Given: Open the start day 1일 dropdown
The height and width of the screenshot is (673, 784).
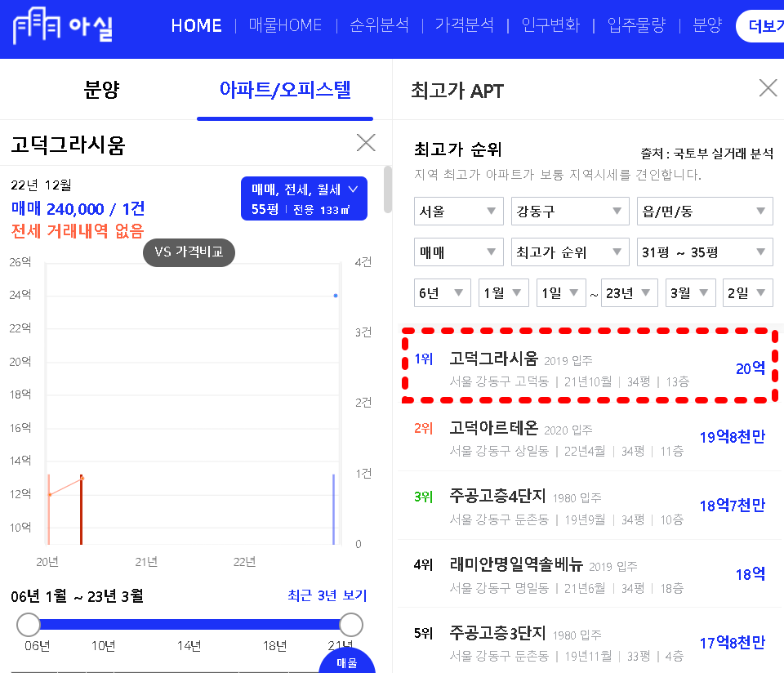Looking at the screenshot, I should pos(561,293).
